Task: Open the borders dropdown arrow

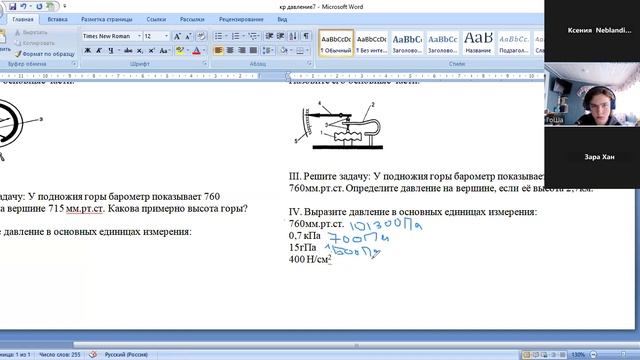Action: coord(307,51)
